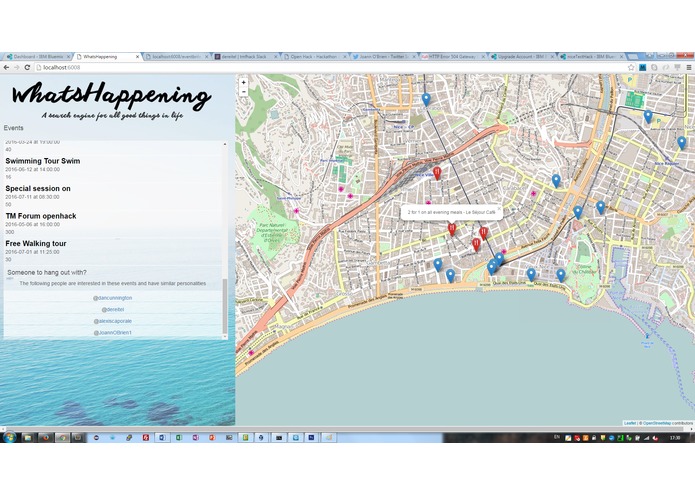The image size is (695, 494).
Task: Click date '2016-05-06 at 16:00:00'
Action: click(x=32, y=224)
